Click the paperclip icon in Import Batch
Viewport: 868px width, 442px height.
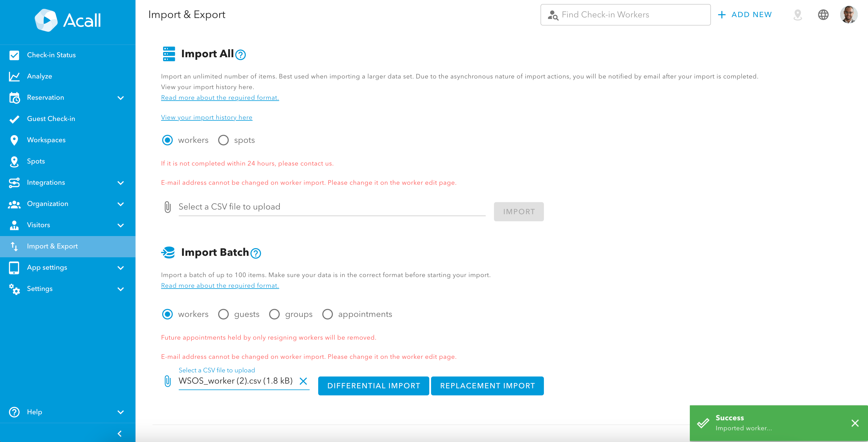168,381
